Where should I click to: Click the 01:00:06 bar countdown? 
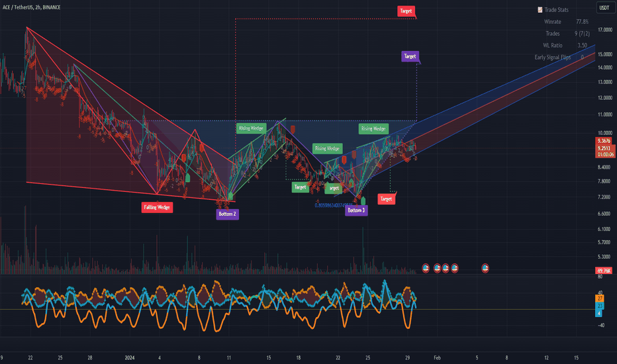[605, 154]
